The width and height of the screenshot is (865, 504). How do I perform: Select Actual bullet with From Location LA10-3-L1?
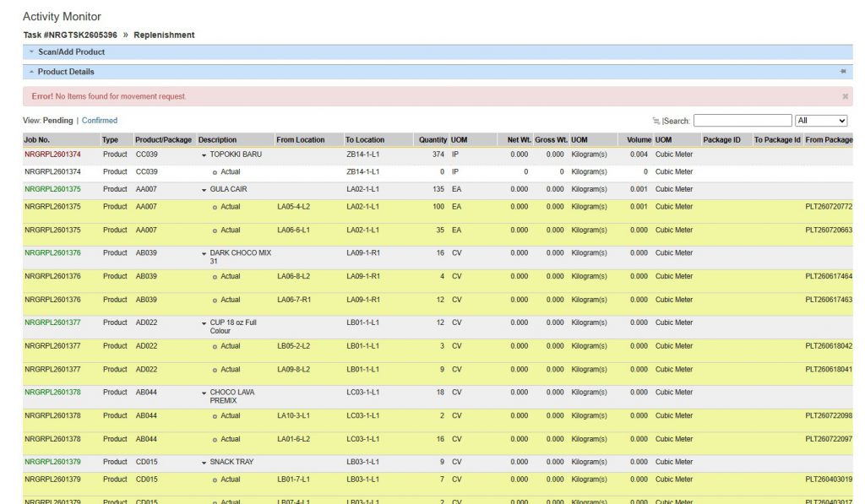point(215,417)
